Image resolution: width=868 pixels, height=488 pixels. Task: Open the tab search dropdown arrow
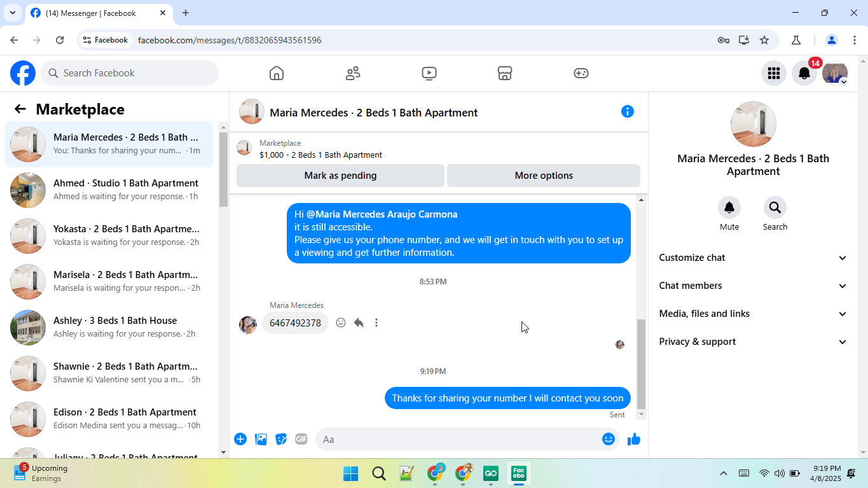click(x=12, y=13)
